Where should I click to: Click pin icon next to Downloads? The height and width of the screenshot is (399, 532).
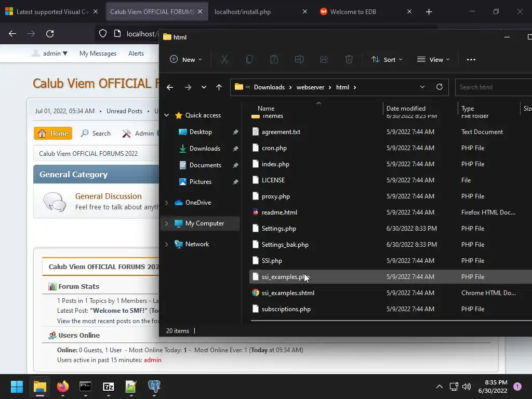pos(235,149)
